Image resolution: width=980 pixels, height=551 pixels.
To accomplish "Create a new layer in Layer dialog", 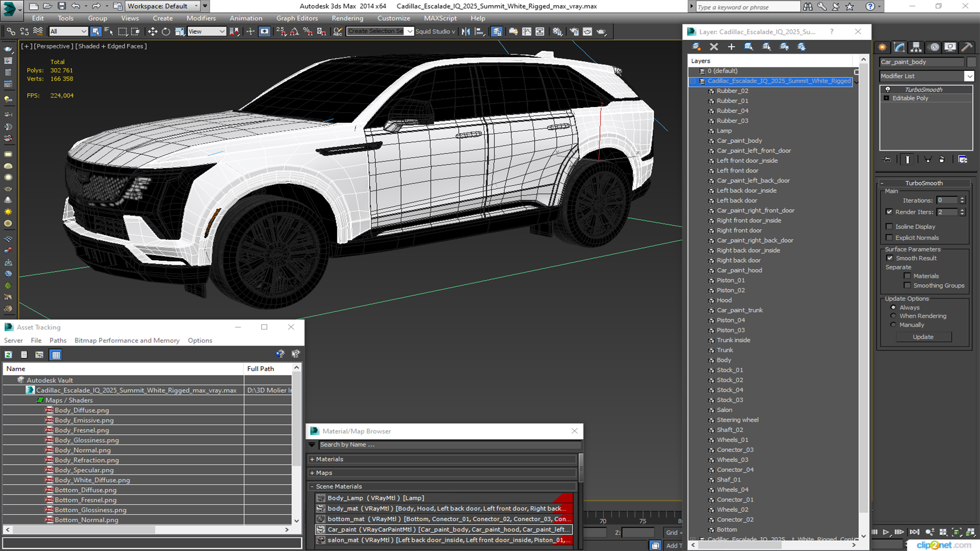I will pyautogui.click(x=696, y=46).
